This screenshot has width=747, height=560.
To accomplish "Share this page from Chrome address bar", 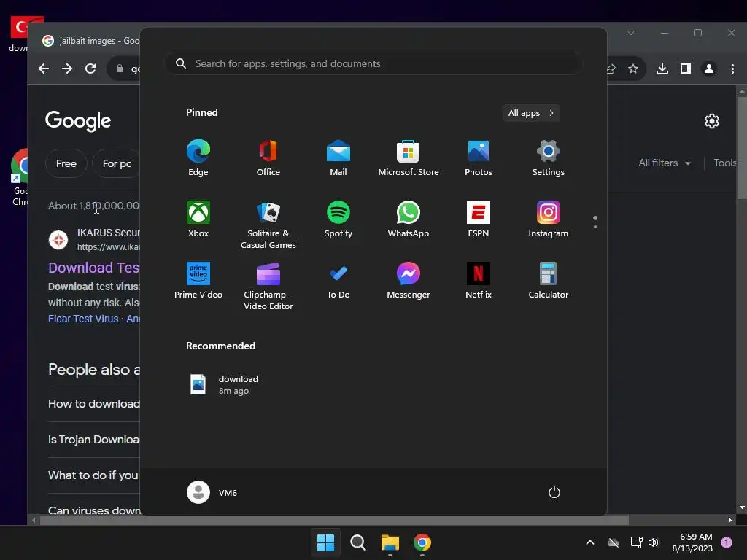I will click(611, 69).
